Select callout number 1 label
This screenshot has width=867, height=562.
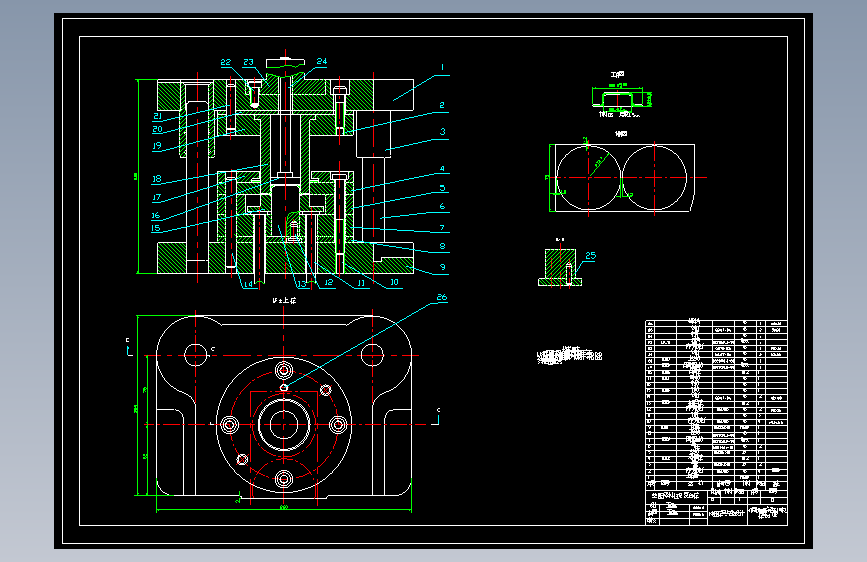(x=442, y=67)
